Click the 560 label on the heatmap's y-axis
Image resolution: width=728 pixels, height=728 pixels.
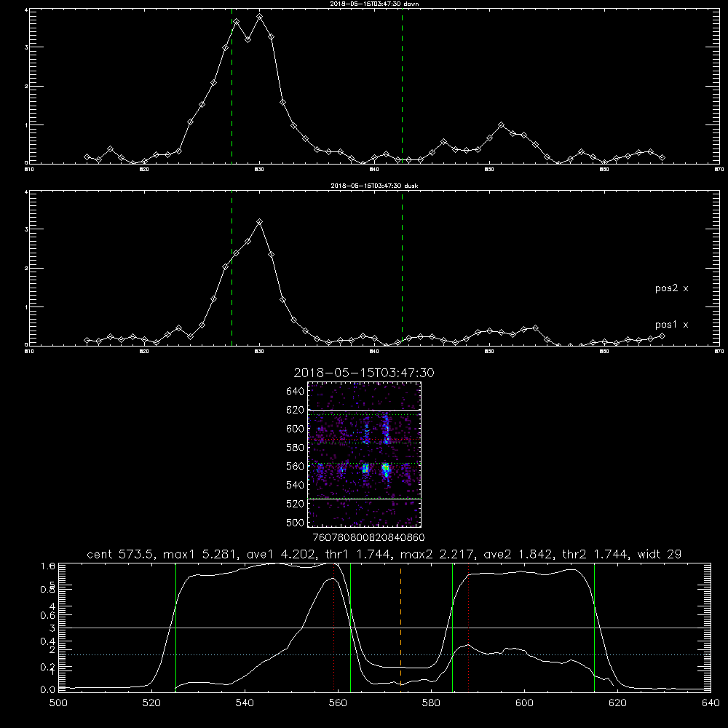pyautogui.click(x=296, y=467)
